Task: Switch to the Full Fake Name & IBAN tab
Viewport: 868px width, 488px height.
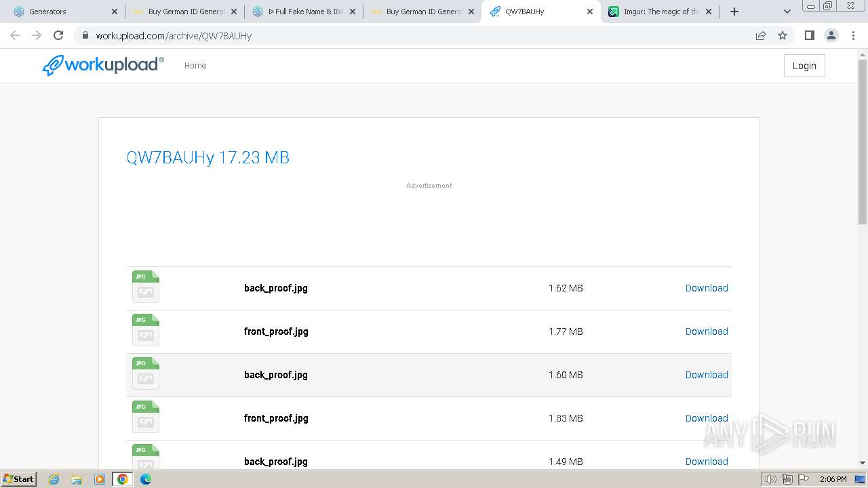Action: click(304, 12)
